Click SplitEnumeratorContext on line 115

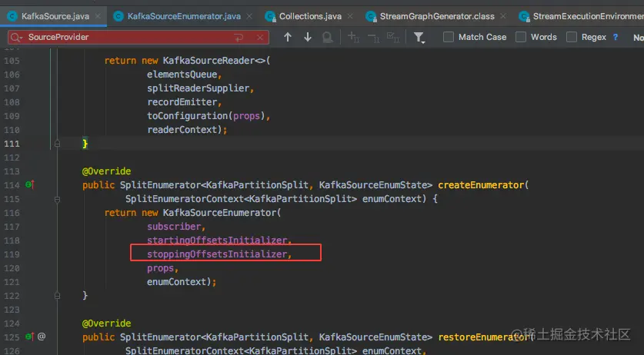point(185,199)
